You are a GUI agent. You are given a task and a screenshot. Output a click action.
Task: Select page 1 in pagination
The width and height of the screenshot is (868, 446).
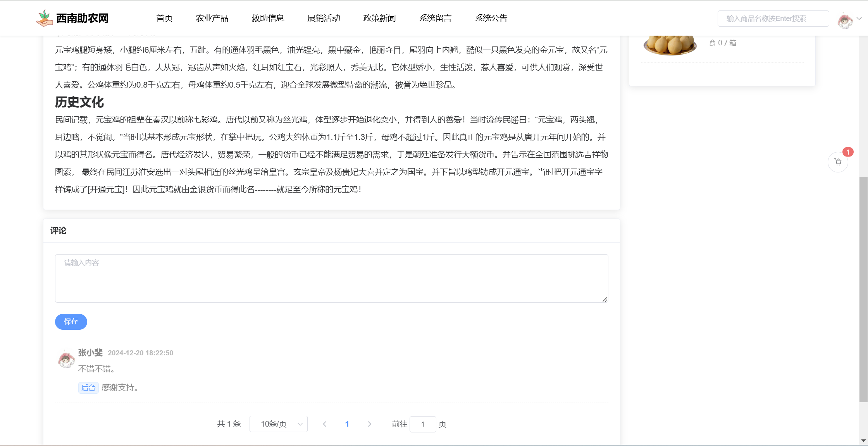coord(347,424)
